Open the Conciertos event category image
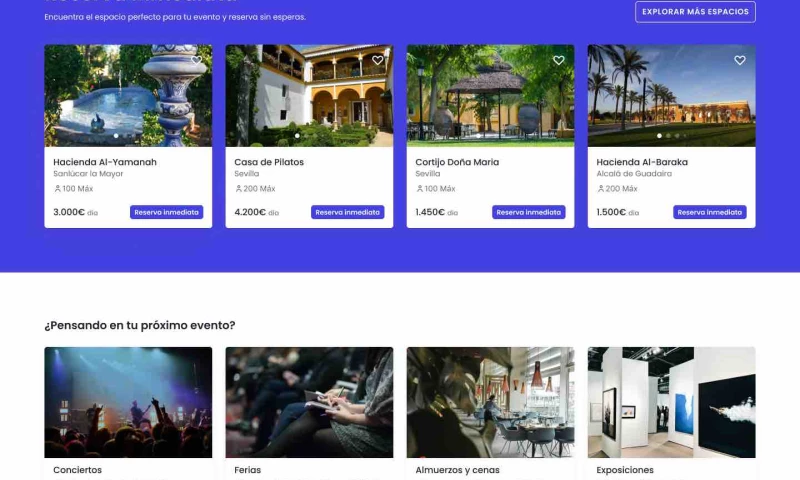800x480 pixels. point(128,402)
